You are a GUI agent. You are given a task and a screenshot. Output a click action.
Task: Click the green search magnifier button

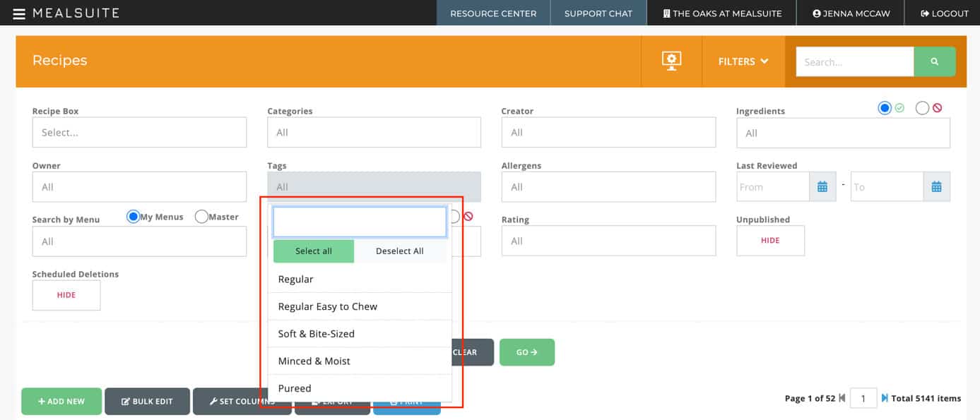pyautogui.click(x=934, y=61)
